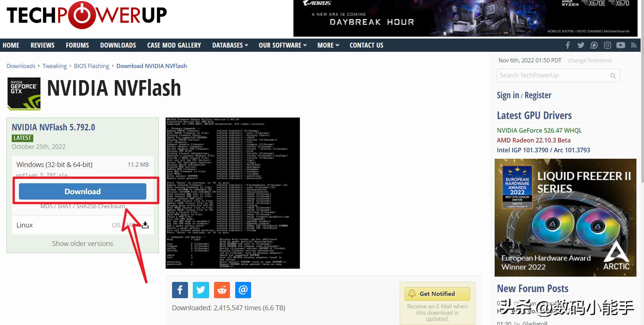Screen dimensions: 644x325
Task: Open TechPowerUp Instagram page in header
Action: pyautogui.click(x=607, y=45)
